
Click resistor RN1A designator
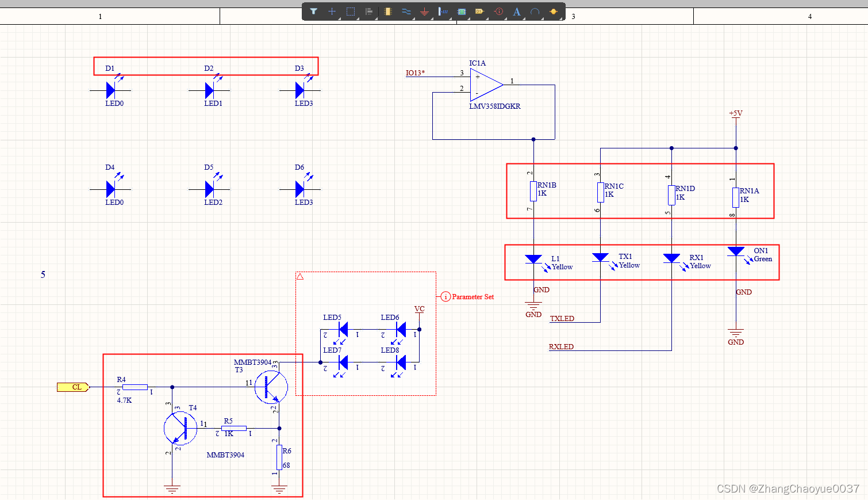[x=749, y=191]
